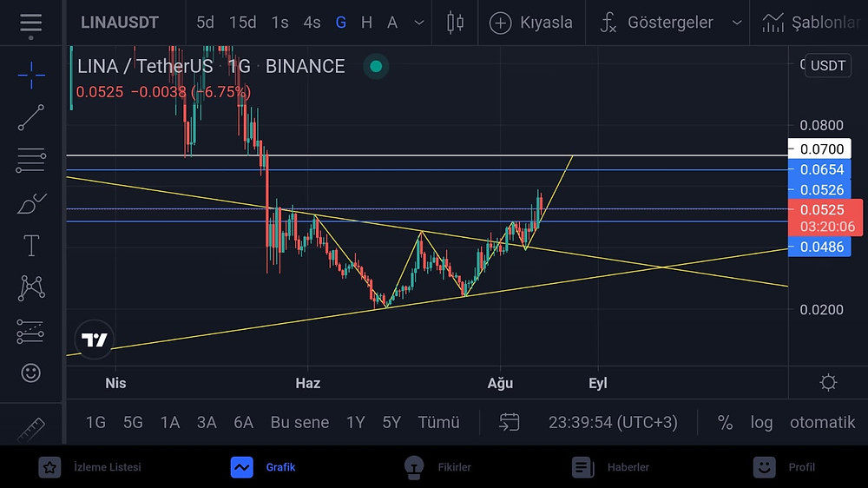
Task: Expand the timeframe interval dropdown
Action: (419, 23)
